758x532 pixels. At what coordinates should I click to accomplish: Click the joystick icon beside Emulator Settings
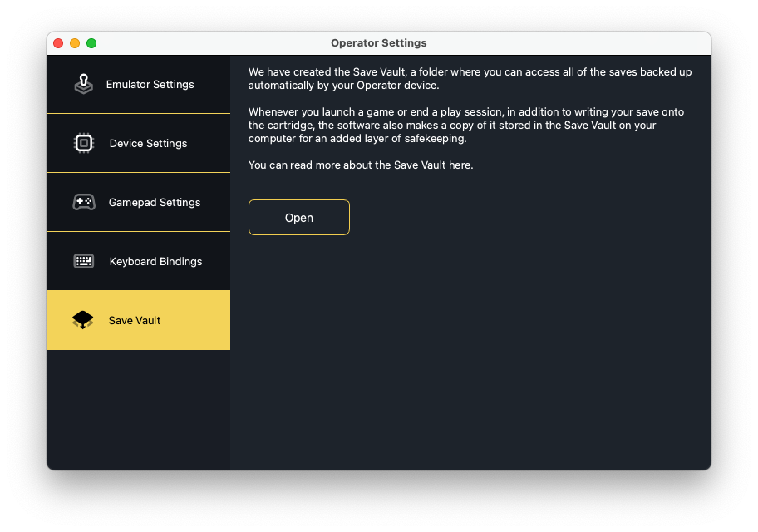(84, 84)
